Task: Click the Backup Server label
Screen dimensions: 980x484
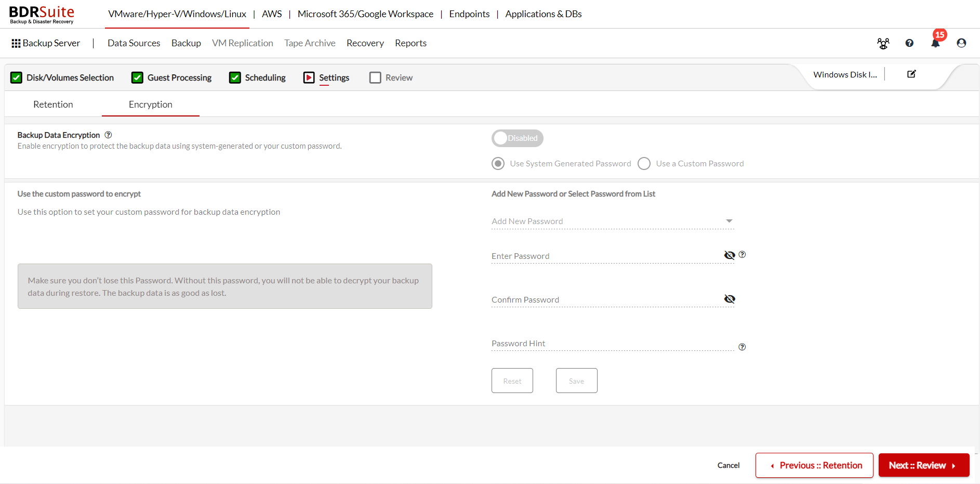Action: coord(51,43)
